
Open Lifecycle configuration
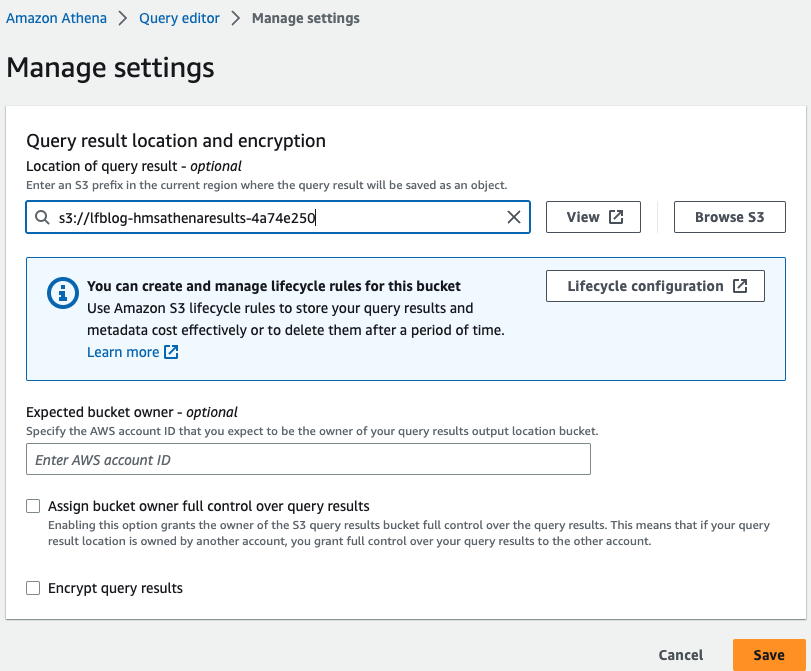(x=655, y=286)
